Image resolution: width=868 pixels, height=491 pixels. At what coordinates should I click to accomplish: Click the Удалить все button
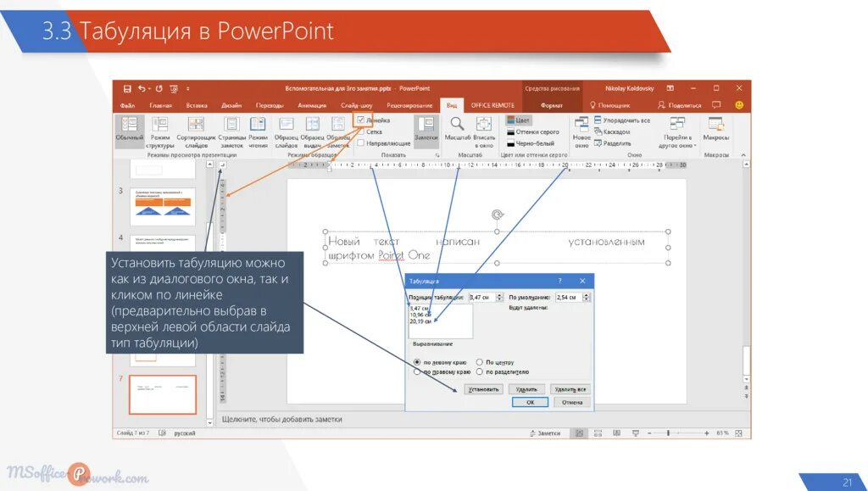pyautogui.click(x=570, y=390)
